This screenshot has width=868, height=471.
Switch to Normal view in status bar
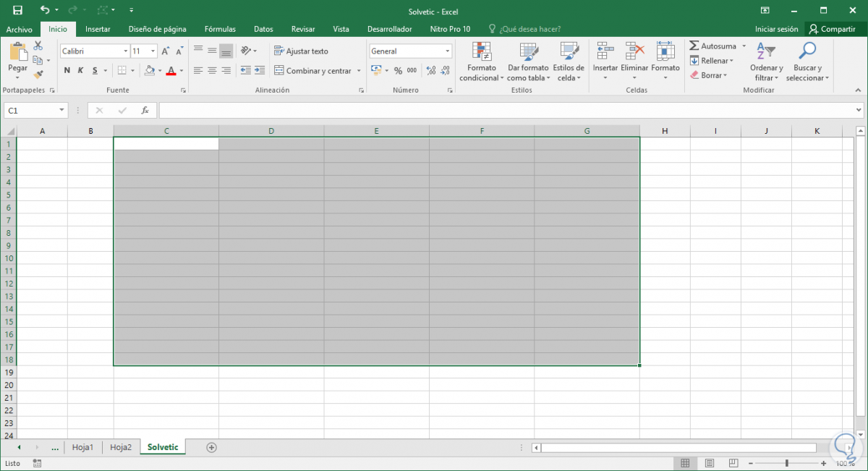click(685, 463)
